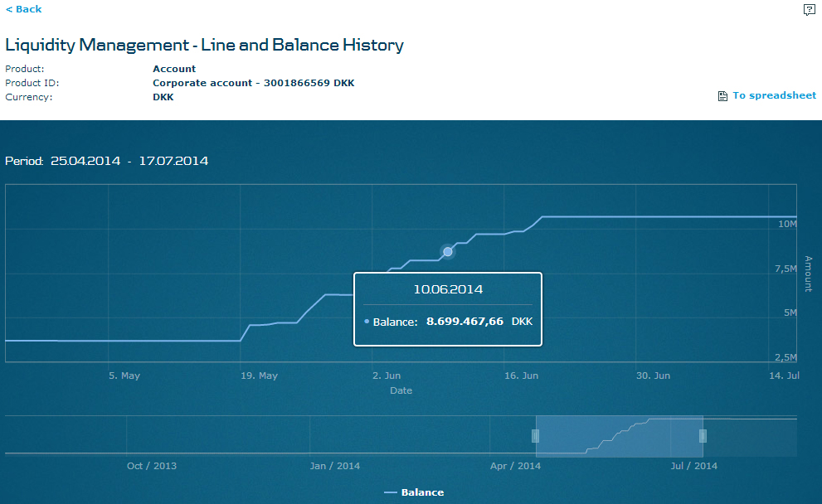This screenshot has height=504, width=822.
Task: Click the Balance legend line marker
Action: point(391,492)
